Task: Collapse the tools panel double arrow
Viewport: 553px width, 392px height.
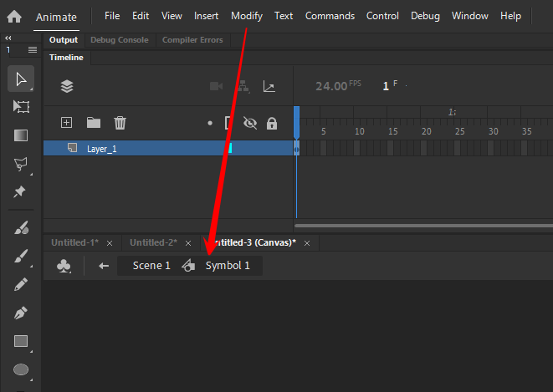Action: coord(8,38)
